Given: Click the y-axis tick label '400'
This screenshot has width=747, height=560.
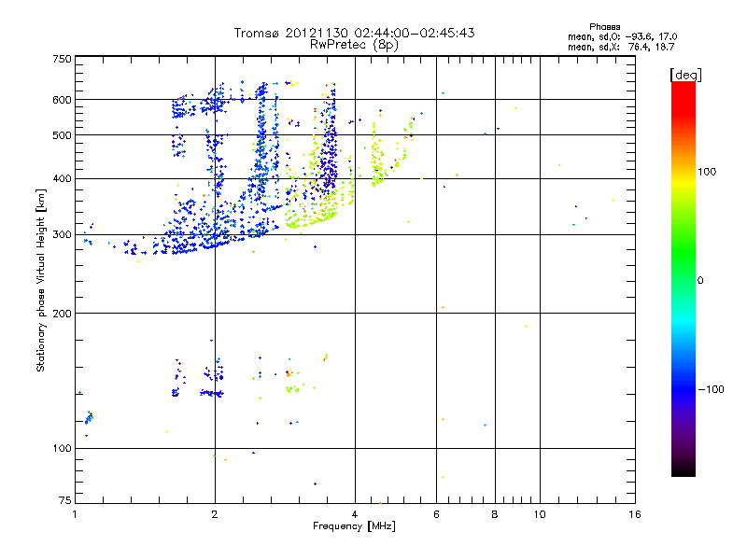Looking at the screenshot, I should (62, 179).
